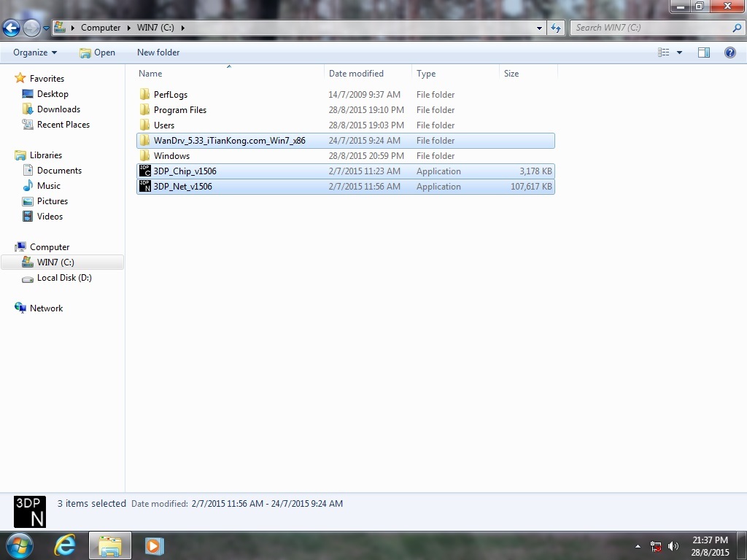Expand the arrow after Computer in the breadcrumb
The width and height of the screenshot is (747, 560).
pyautogui.click(x=128, y=28)
